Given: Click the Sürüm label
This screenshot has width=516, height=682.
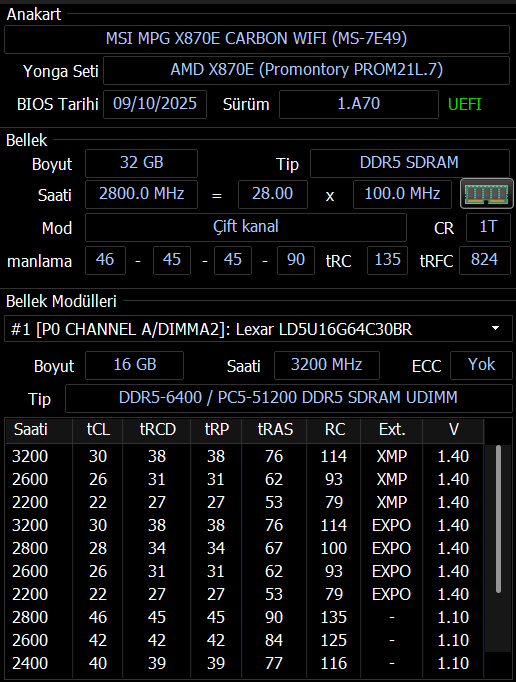Looking at the screenshot, I should tap(246, 104).
